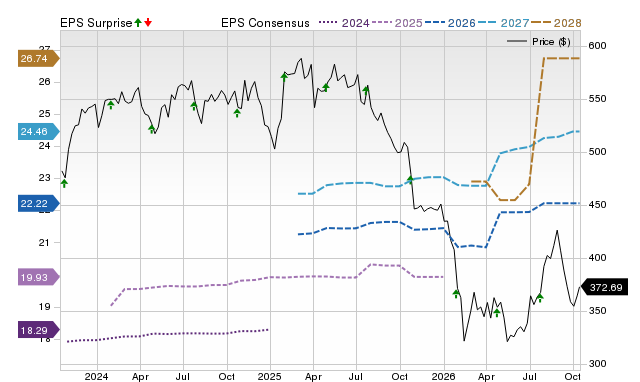Toggle the 2024 consensus series in legend
Viewport: 640px width, 382px height.
tap(344, 23)
